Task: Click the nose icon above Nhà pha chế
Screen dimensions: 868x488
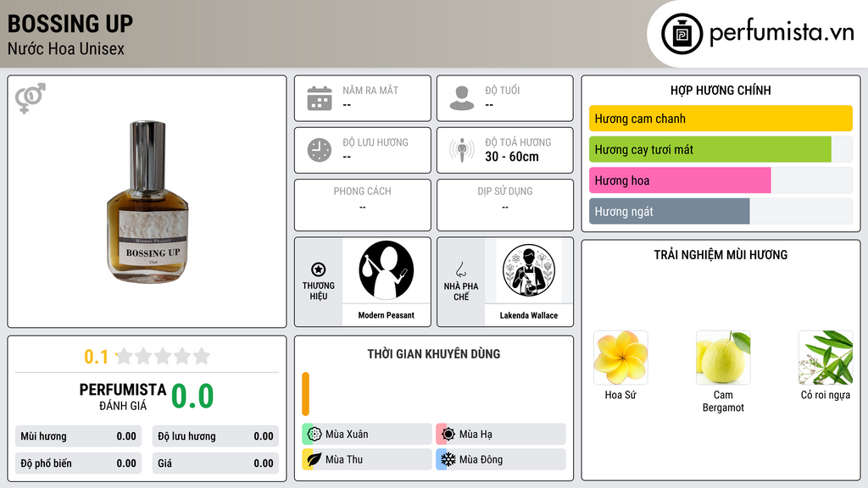Action: pos(460,269)
